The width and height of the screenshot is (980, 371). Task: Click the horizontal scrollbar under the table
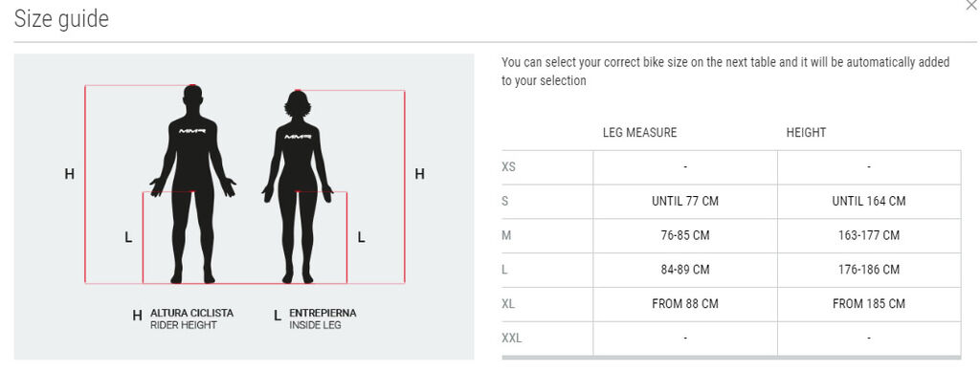(731, 358)
